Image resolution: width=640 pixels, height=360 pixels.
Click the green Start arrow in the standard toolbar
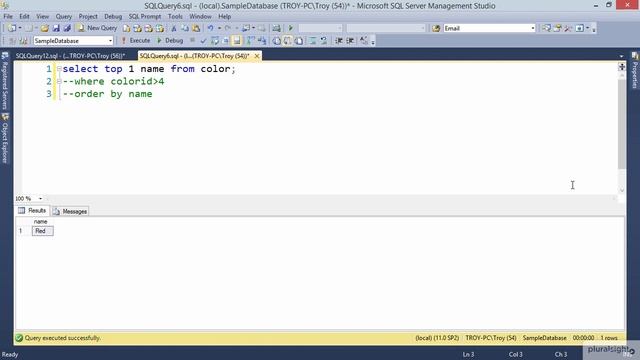tap(291, 28)
